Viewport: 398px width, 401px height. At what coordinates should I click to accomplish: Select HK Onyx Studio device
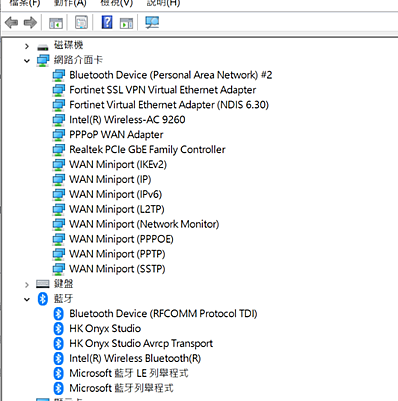[105, 328]
